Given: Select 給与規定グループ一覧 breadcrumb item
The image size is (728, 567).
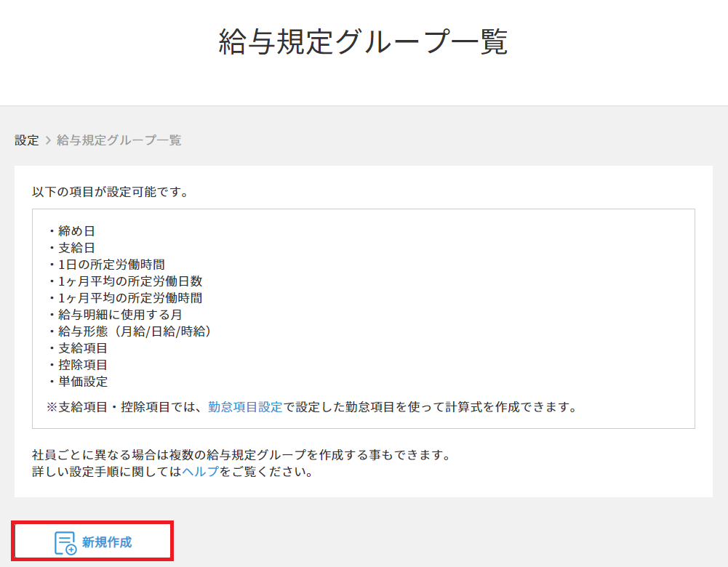Looking at the screenshot, I should (x=119, y=140).
